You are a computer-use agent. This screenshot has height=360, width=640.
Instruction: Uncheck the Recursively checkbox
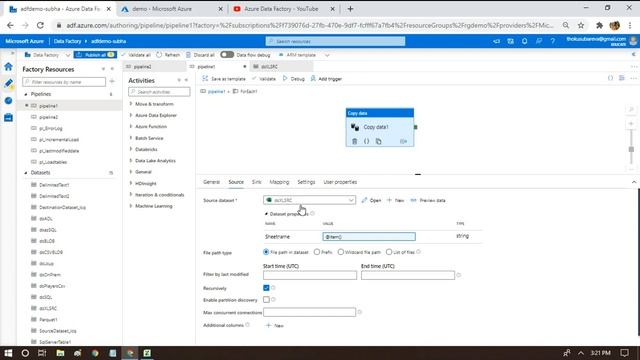(x=266, y=288)
